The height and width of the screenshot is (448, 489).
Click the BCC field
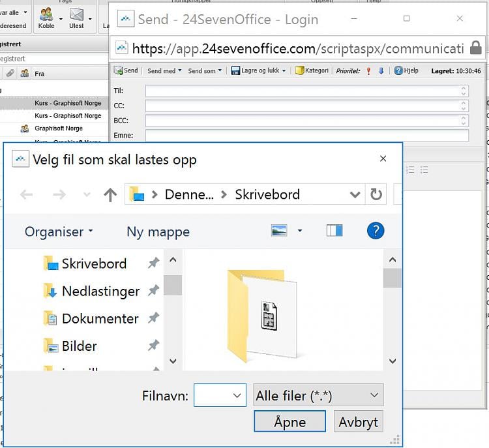(x=307, y=121)
